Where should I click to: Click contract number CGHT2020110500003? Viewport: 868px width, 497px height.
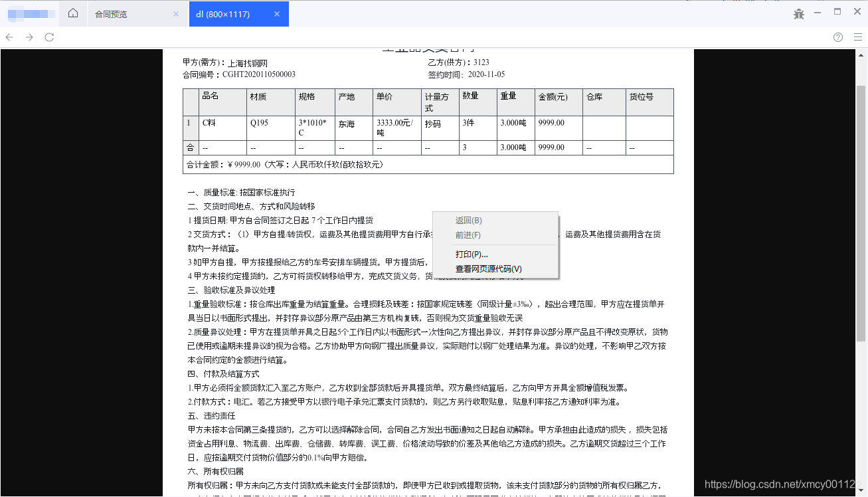tap(259, 75)
